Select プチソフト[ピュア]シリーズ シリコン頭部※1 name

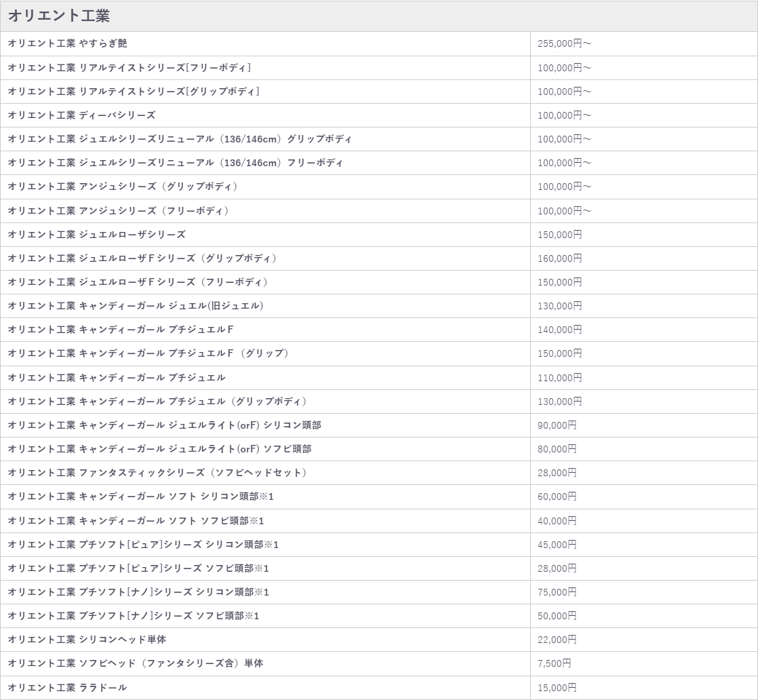(143, 544)
